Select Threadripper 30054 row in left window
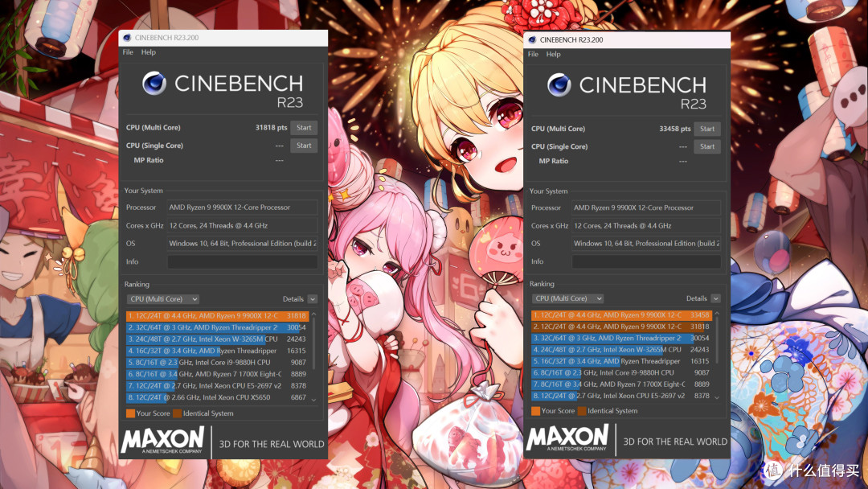 [218, 327]
